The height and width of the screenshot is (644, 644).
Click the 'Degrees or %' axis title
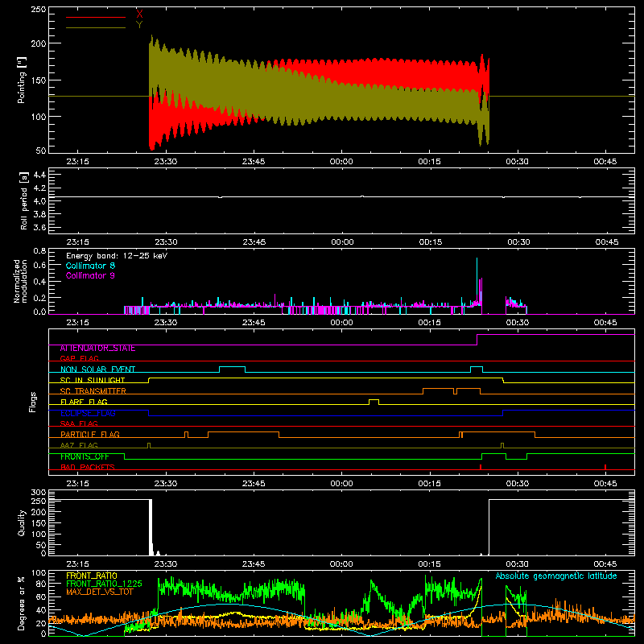pyautogui.click(x=22, y=604)
